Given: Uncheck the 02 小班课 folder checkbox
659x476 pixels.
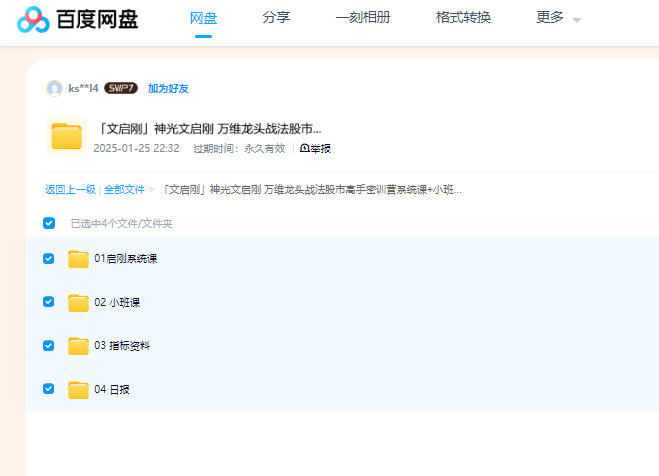Looking at the screenshot, I should [x=49, y=302].
